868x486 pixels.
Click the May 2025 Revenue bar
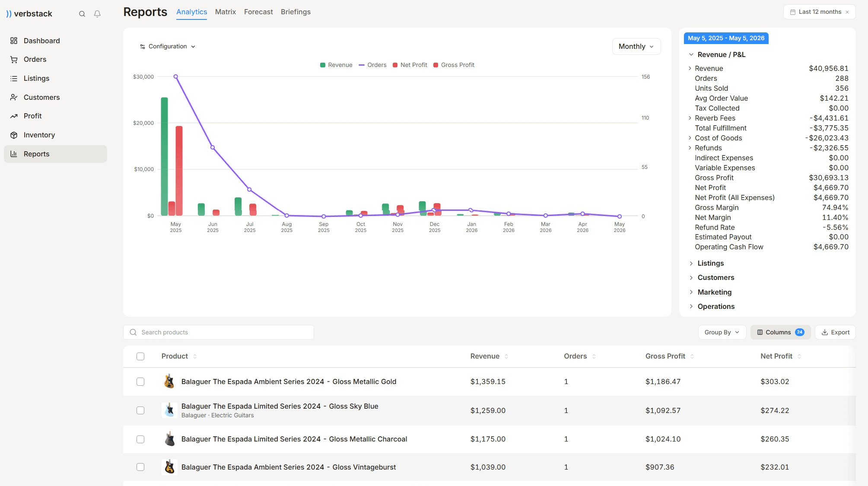[x=164, y=156]
